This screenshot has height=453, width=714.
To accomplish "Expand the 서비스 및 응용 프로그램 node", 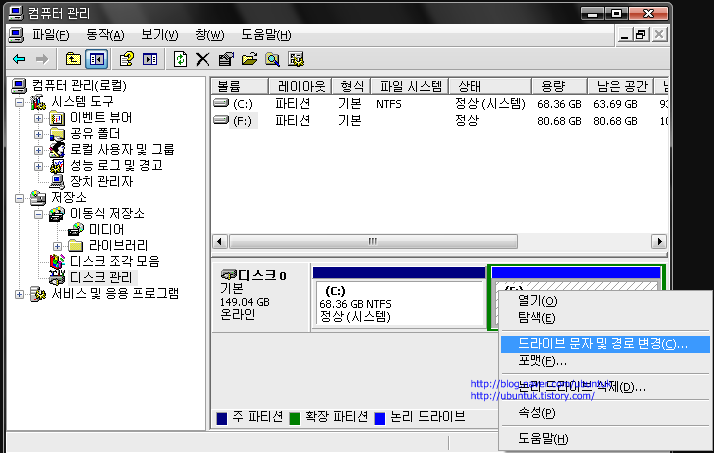I will pos(19,294).
